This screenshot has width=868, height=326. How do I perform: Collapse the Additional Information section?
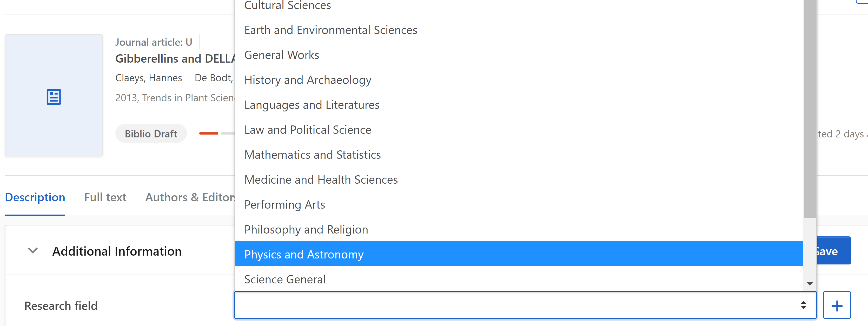pyautogui.click(x=32, y=251)
